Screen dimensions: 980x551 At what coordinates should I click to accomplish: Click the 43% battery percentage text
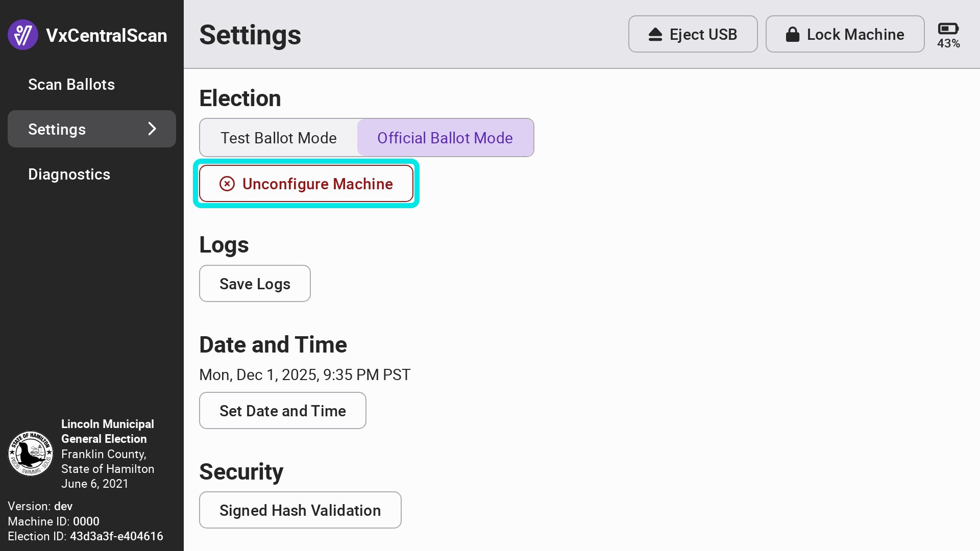point(948,44)
